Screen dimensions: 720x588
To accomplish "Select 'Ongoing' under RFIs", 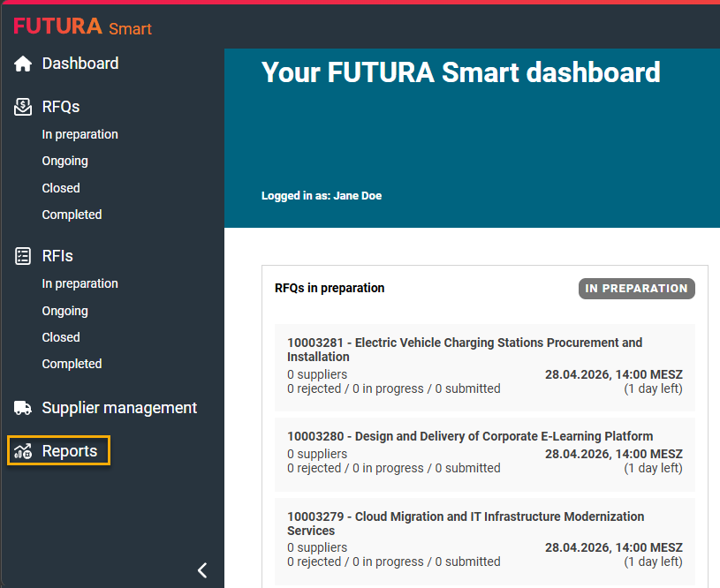I will (x=64, y=311).
